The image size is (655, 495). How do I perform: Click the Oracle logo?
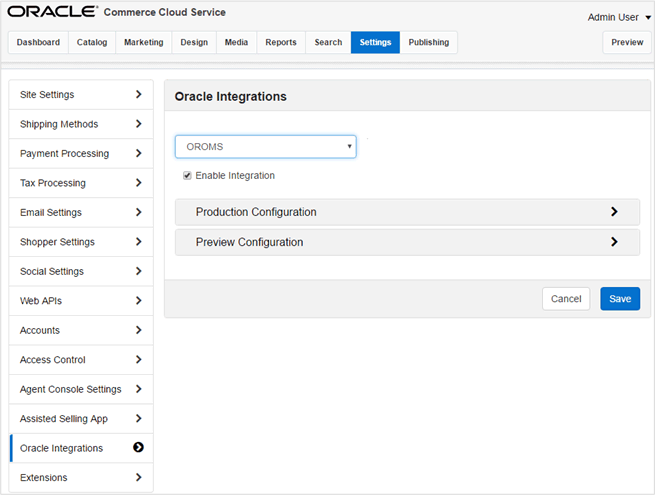pos(52,12)
